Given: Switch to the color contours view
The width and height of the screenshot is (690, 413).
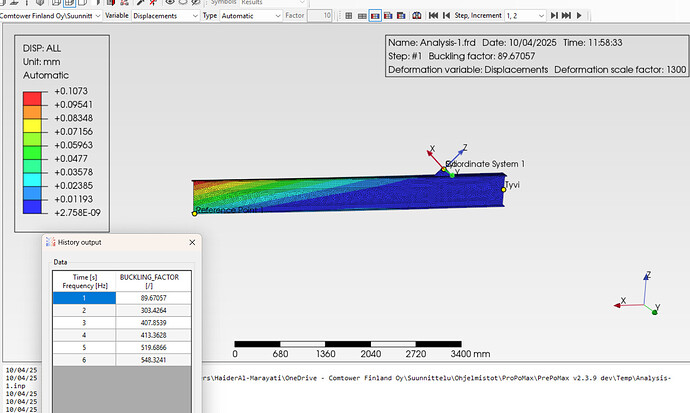Looking at the screenshot, I should [x=375, y=16].
